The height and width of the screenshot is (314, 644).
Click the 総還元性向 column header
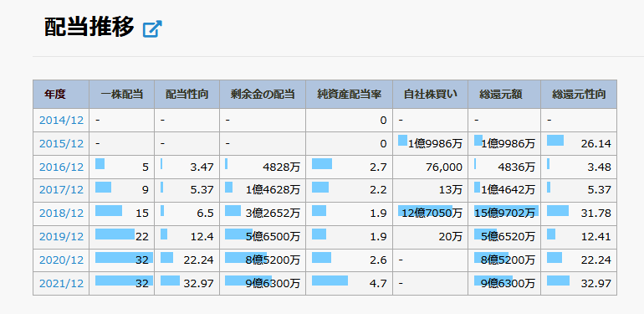pyautogui.click(x=579, y=95)
